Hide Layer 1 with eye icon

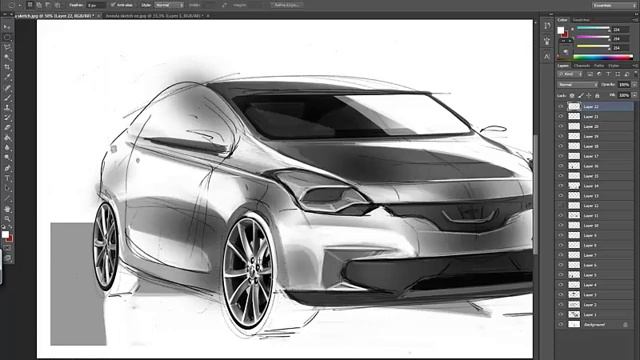(561, 314)
